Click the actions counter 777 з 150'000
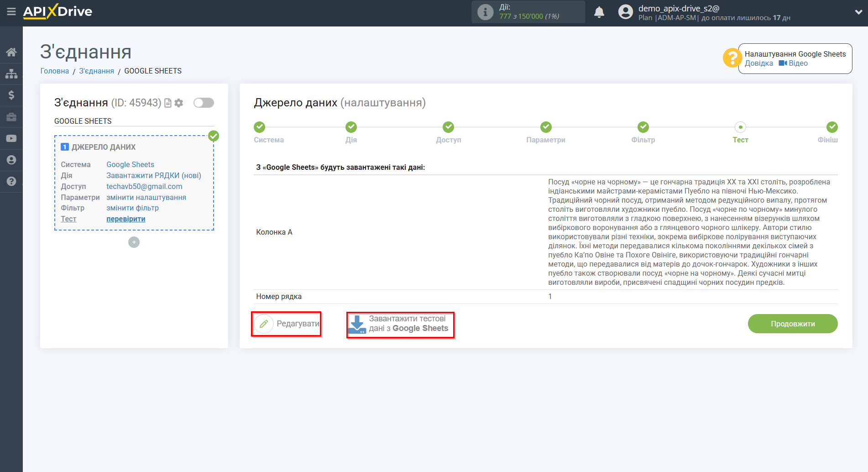 pyautogui.click(x=529, y=16)
